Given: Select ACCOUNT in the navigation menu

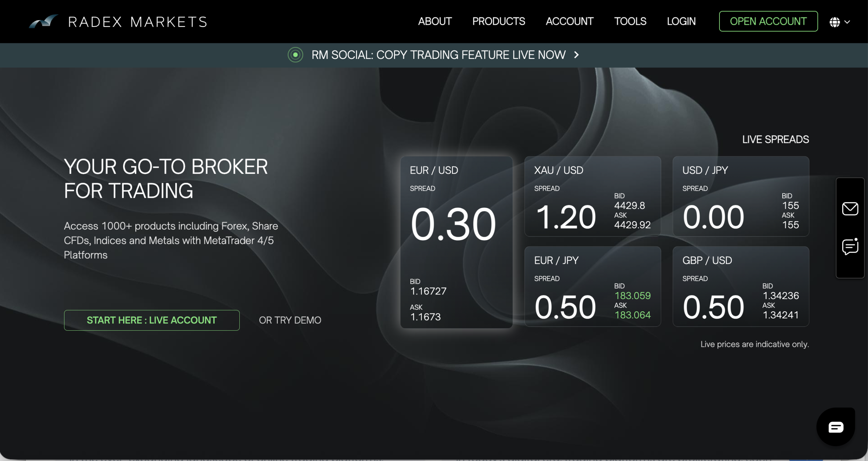Looking at the screenshot, I should point(569,21).
